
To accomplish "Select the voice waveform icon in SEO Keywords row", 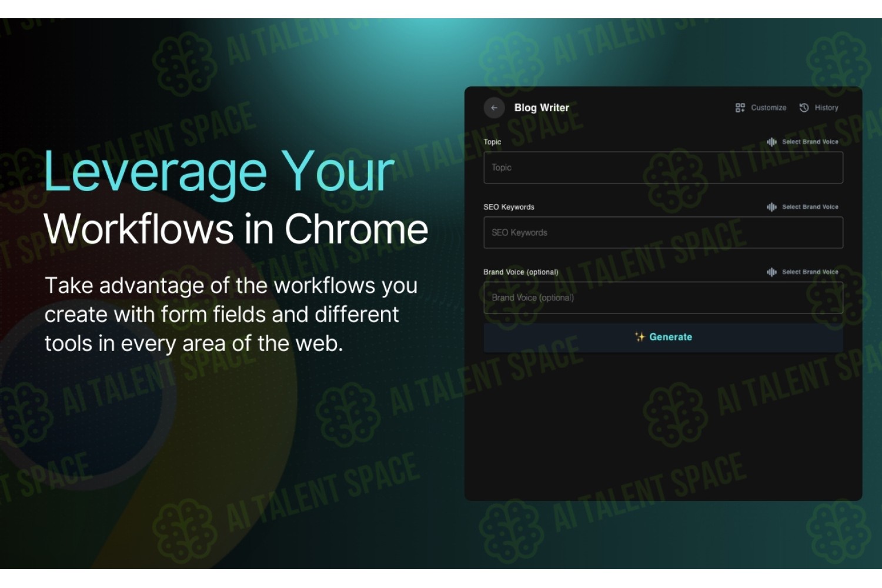I will [771, 207].
